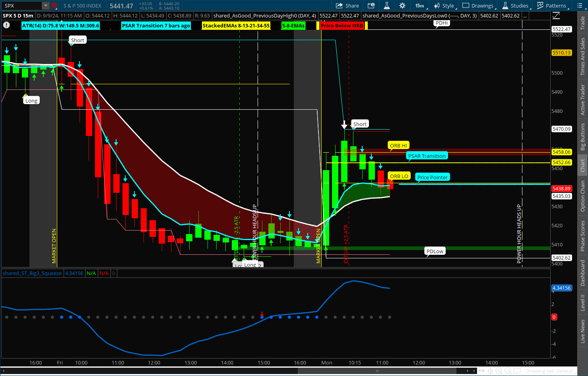
Task: Click the Price Pointer bubble
Action: pyautogui.click(x=432, y=177)
